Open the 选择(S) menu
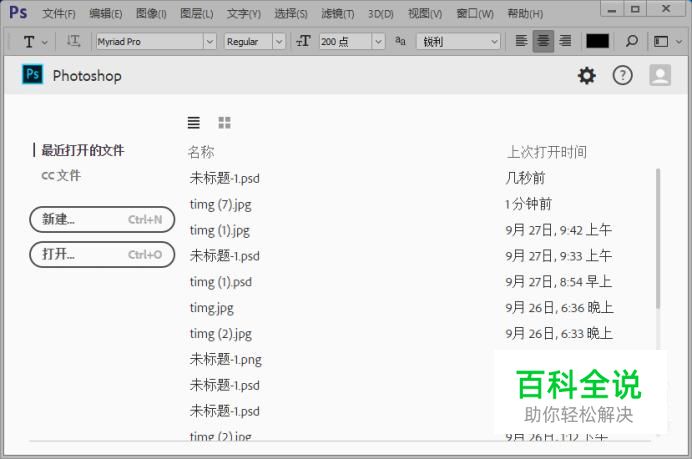Image resolution: width=692 pixels, height=459 pixels. coord(291,14)
